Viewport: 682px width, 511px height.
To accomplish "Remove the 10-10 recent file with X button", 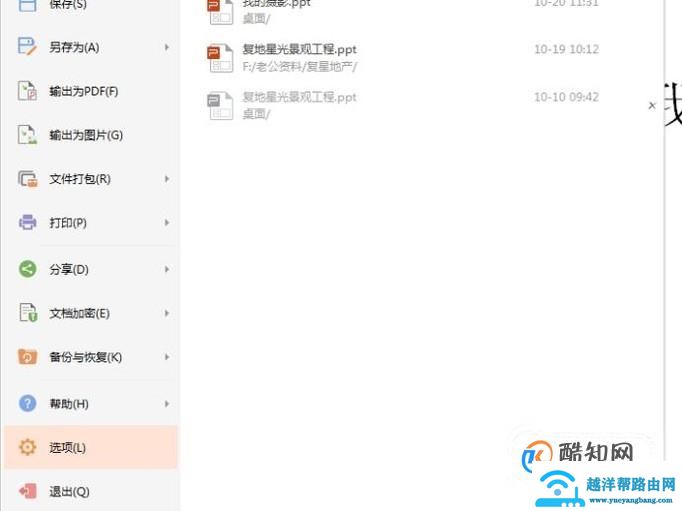I will pyautogui.click(x=652, y=105).
